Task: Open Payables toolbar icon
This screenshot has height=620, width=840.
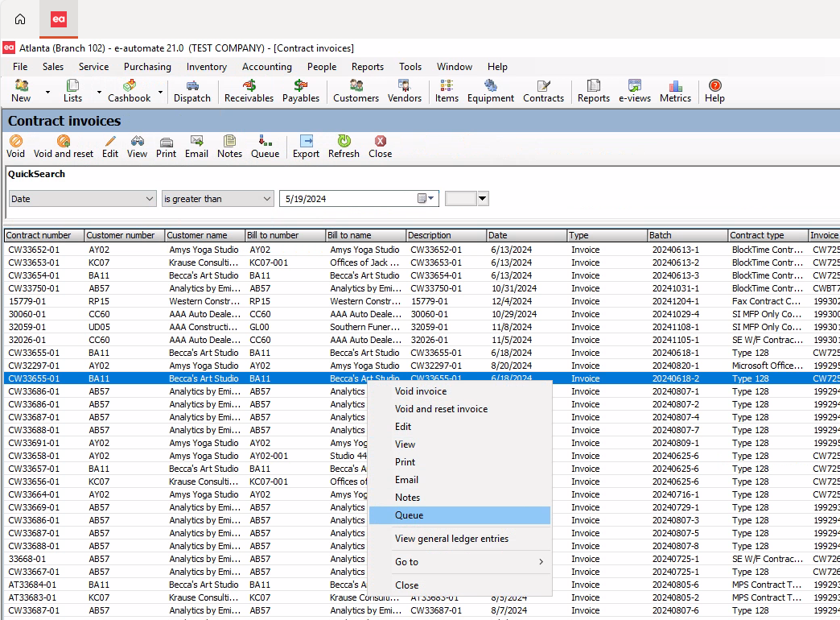Action: point(301,91)
